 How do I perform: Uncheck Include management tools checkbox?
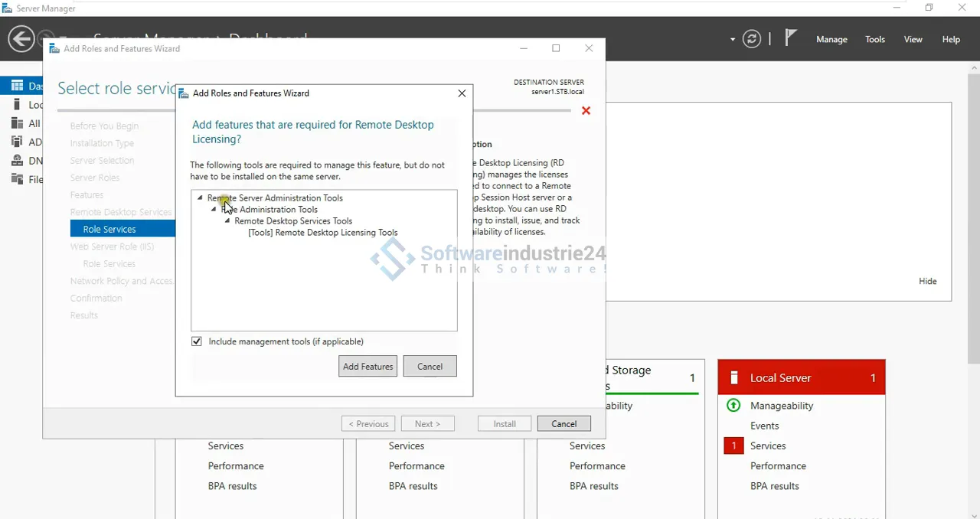197,341
